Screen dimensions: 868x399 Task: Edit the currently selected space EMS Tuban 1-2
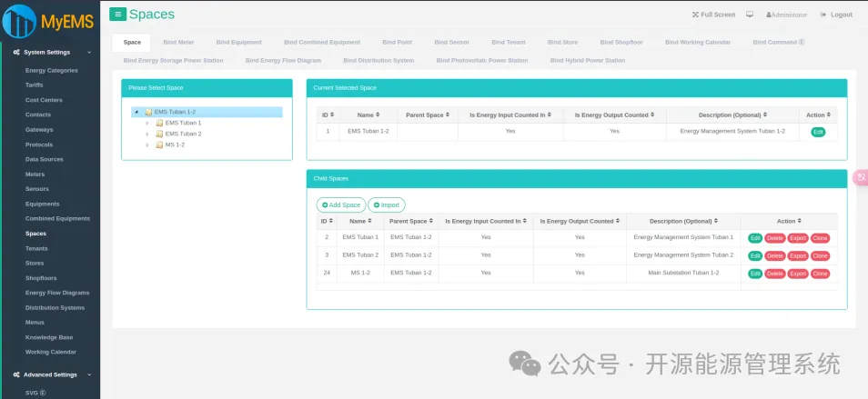pos(818,132)
